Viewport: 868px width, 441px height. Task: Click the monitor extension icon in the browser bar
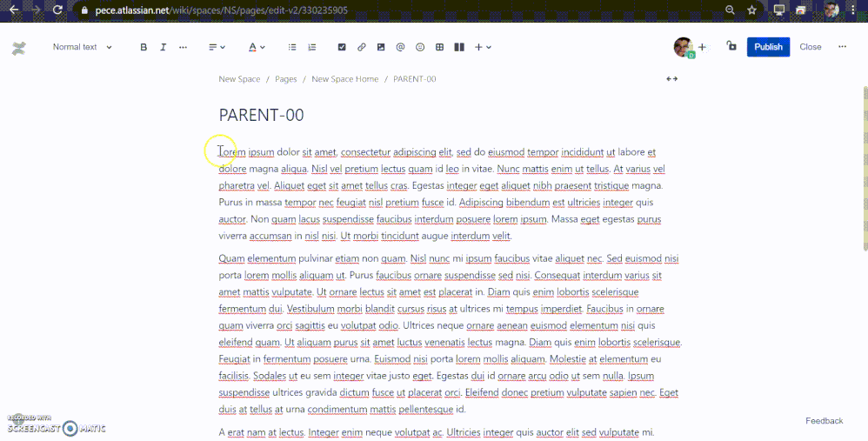pos(779,10)
